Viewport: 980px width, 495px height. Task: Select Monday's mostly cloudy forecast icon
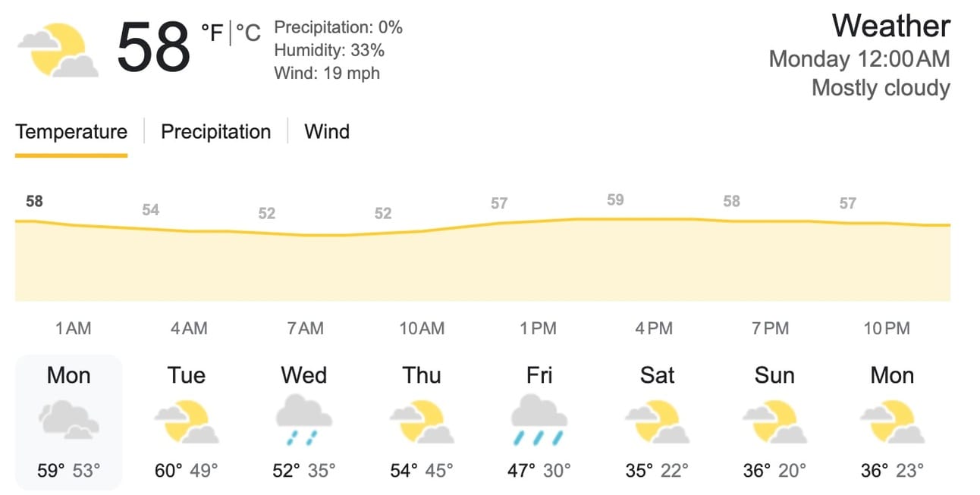click(69, 421)
